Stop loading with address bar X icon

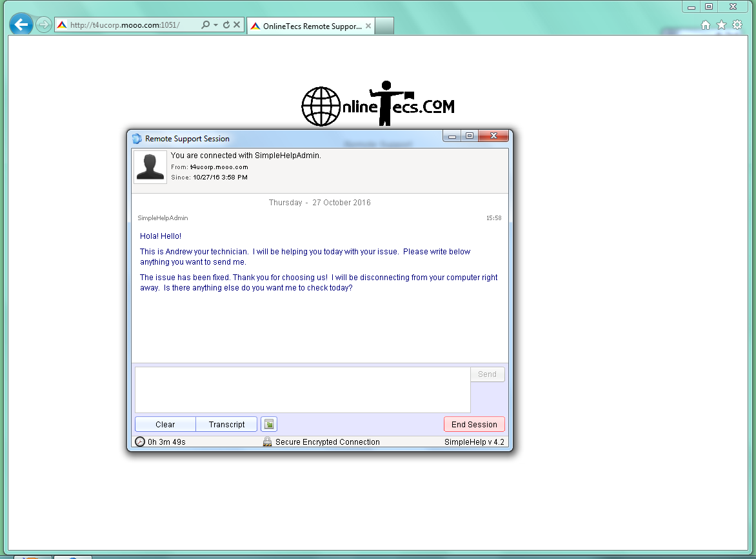click(x=237, y=25)
